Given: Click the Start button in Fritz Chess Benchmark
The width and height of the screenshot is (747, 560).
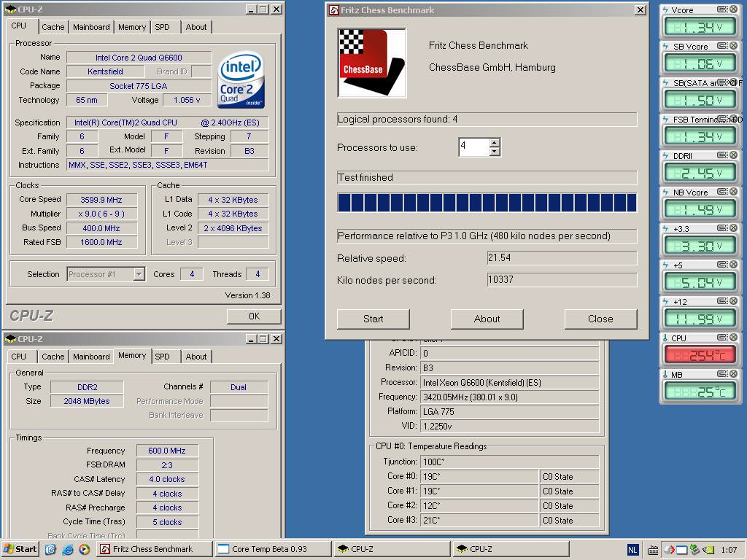Looking at the screenshot, I should 373,319.
